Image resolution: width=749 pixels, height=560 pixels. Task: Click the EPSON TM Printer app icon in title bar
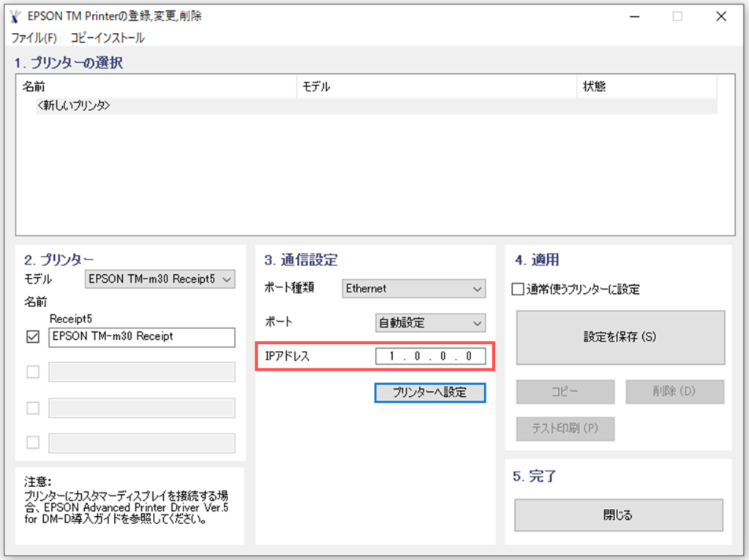pos(16,16)
